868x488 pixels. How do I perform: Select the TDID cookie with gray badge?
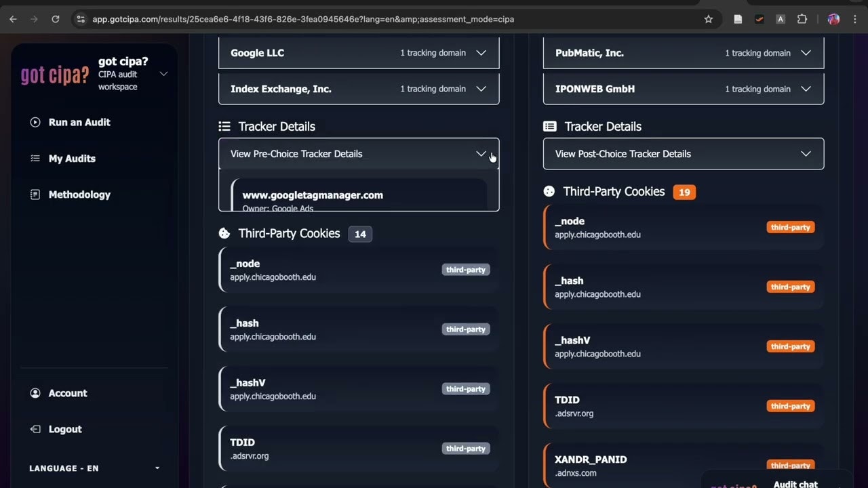(359, 449)
